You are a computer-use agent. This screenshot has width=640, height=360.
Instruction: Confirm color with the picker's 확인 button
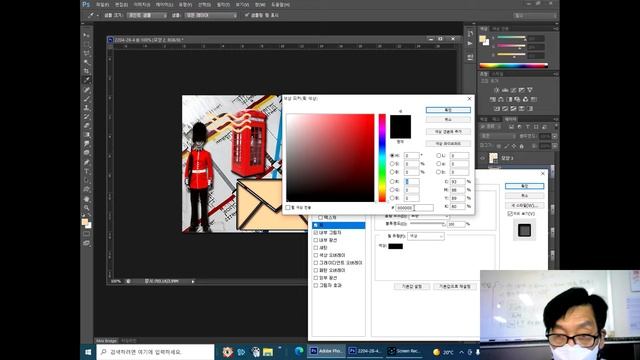click(x=448, y=110)
